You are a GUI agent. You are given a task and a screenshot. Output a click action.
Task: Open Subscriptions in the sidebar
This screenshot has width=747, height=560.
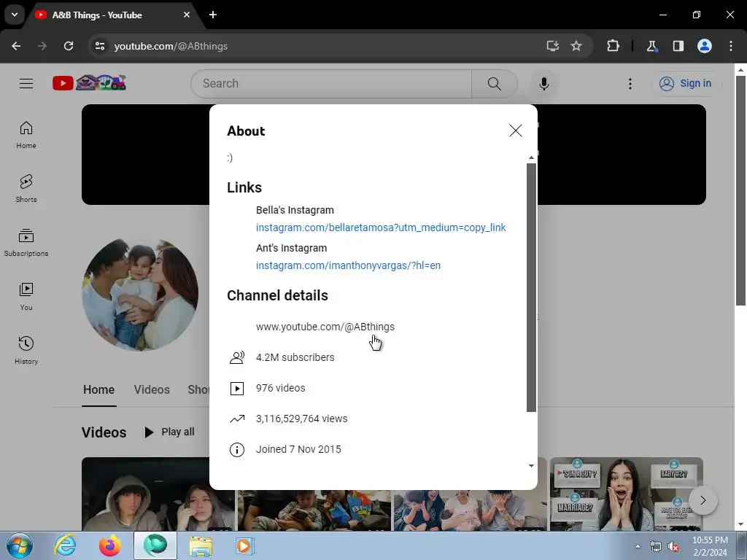(26, 242)
